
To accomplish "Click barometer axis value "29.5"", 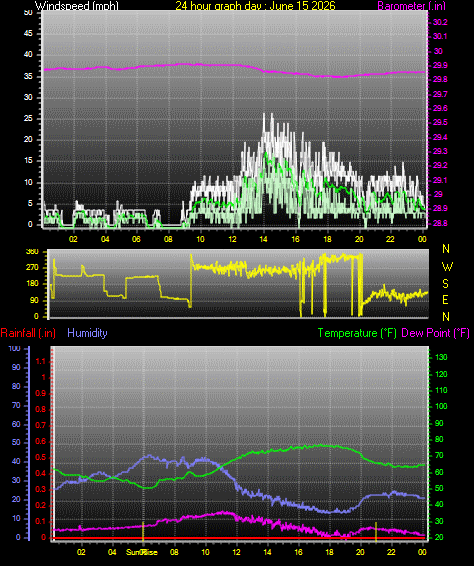I will click(440, 122).
